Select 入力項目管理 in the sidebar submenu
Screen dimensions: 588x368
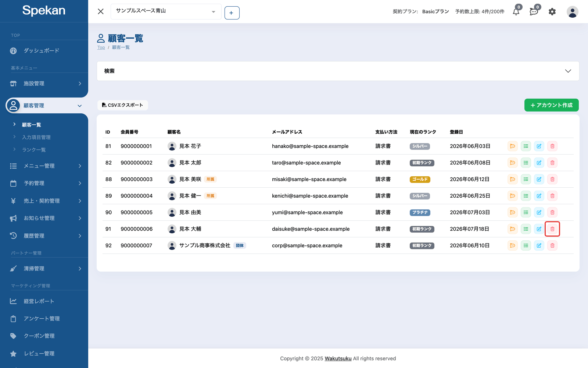(x=36, y=137)
